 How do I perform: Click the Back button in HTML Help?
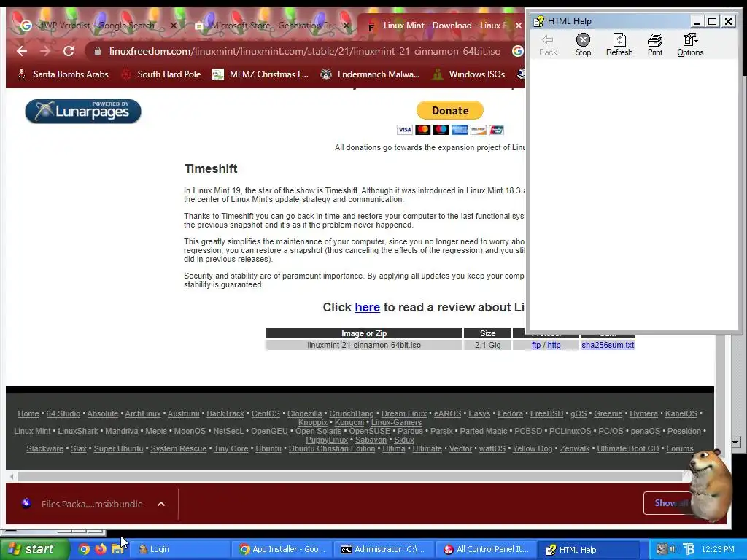point(548,45)
